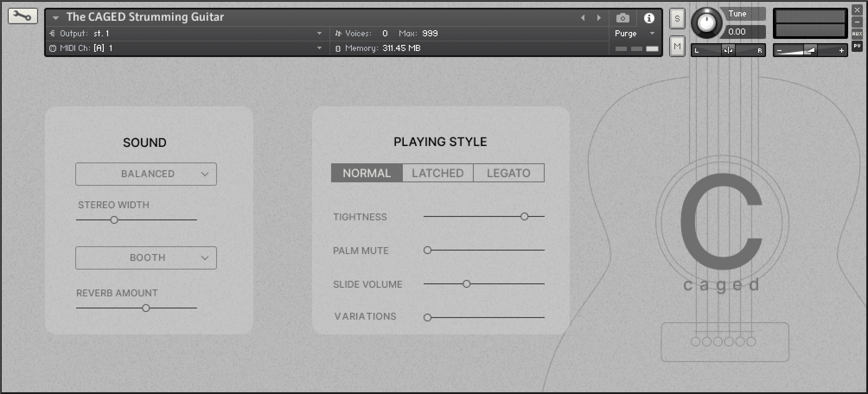Click the Tune knob
This screenshot has height=394, width=868.
[x=707, y=22]
